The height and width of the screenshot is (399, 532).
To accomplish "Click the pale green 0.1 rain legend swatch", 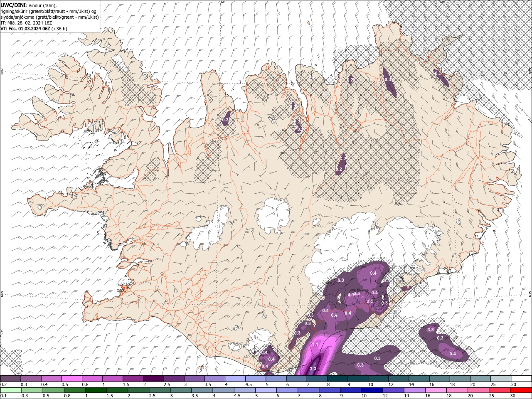I will pos(11,390).
